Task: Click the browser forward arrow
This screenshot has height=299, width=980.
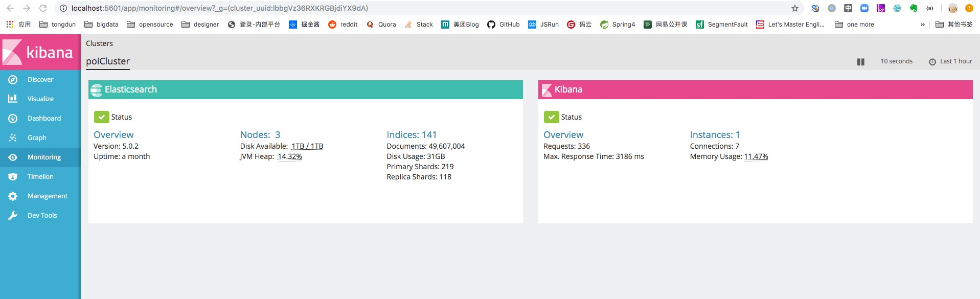Action: (27, 8)
